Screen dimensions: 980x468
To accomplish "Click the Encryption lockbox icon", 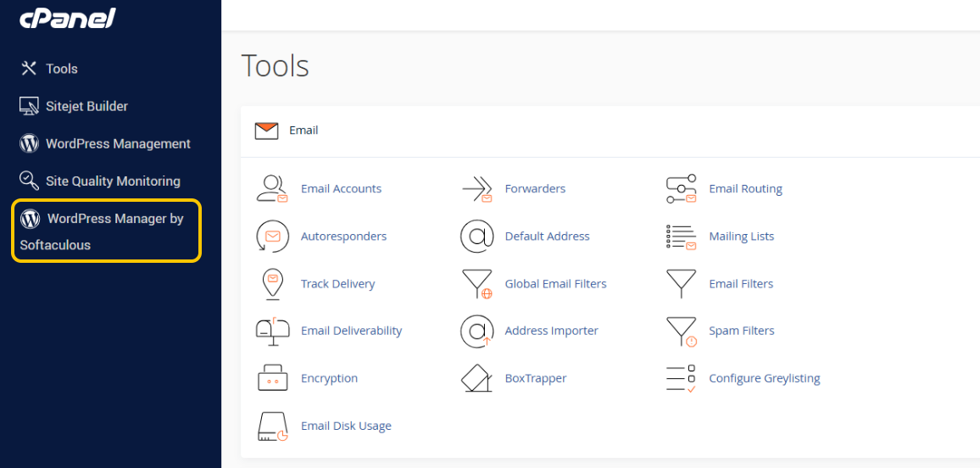I will 272,378.
